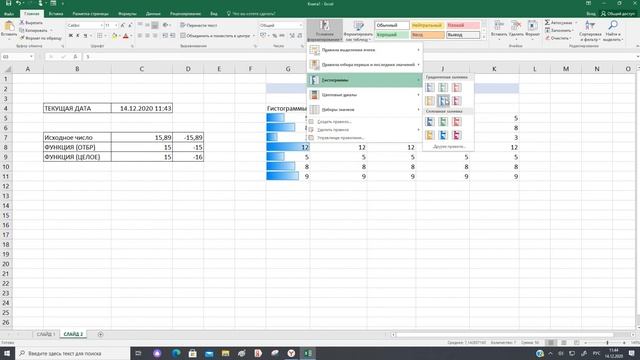
Task: Switch to the Вставка ribbon tab
Action: click(x=56, y=13)
